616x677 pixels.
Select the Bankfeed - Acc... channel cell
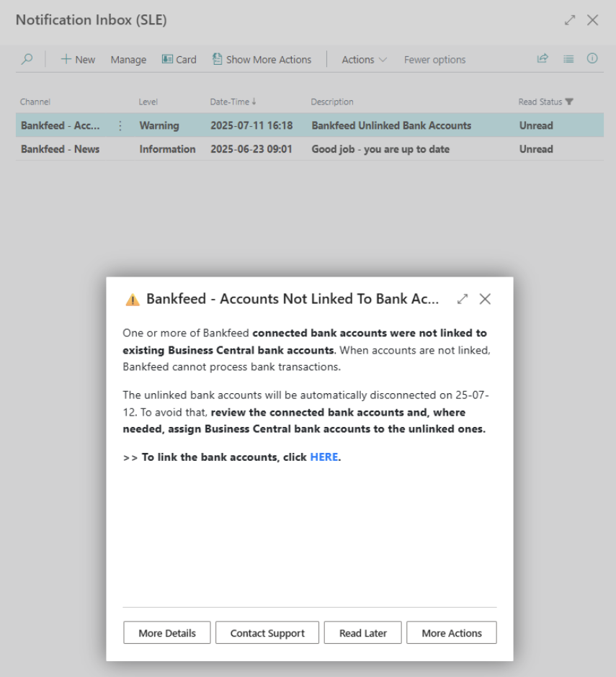60,125
